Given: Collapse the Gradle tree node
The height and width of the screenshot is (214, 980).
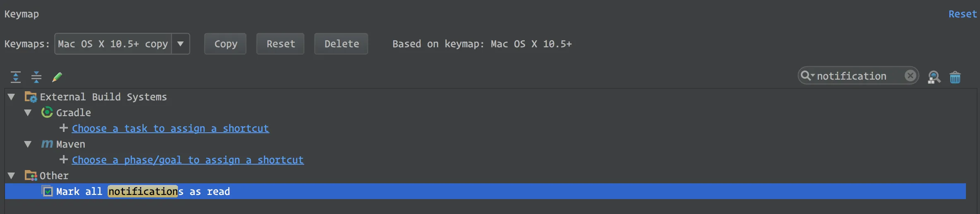Looking at the screenshot, I should (28, 112).
